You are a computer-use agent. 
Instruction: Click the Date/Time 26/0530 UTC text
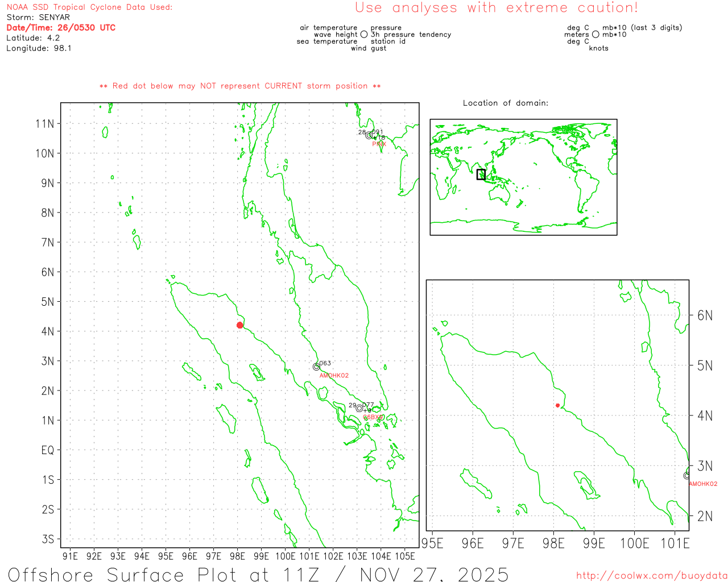pyautogui.click(x=61, y=28)
